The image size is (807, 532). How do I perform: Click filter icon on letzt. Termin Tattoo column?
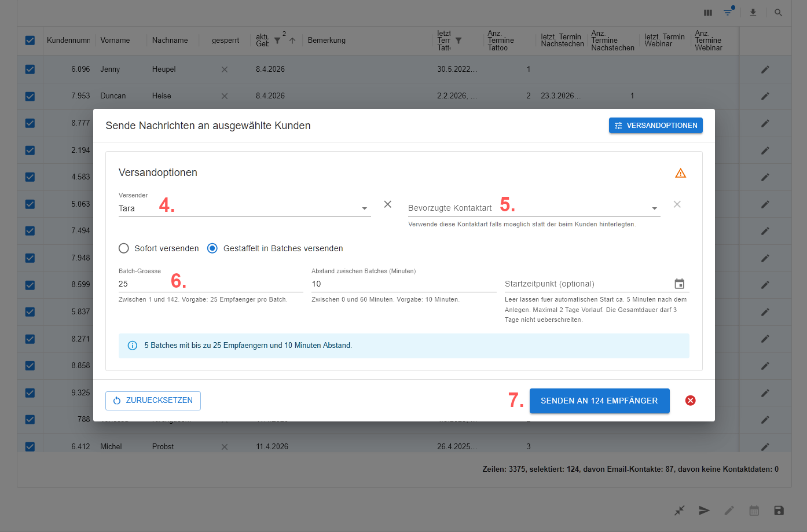pos(458,41)
